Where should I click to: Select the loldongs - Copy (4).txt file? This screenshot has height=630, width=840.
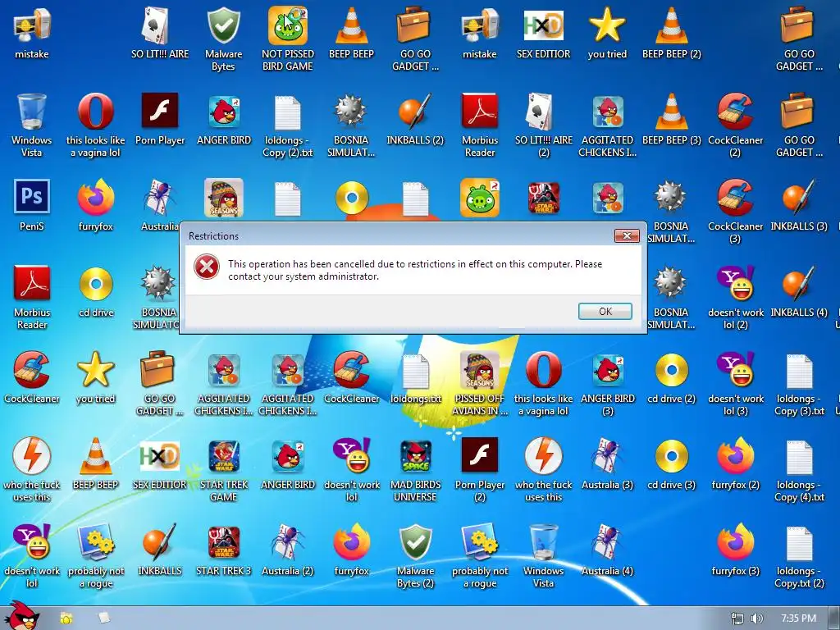click(799, 457)
